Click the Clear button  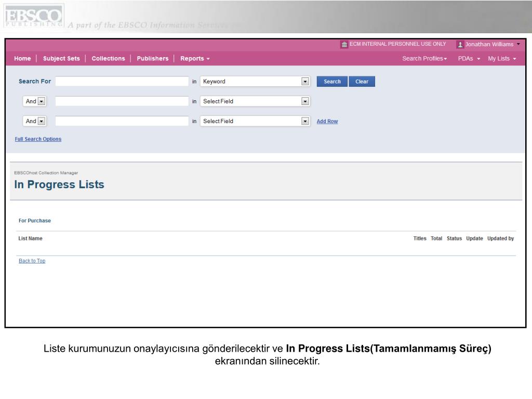(362, 82)
